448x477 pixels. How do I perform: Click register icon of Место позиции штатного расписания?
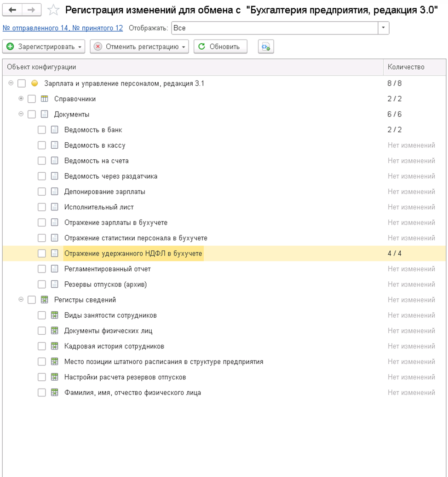(54, 361)
